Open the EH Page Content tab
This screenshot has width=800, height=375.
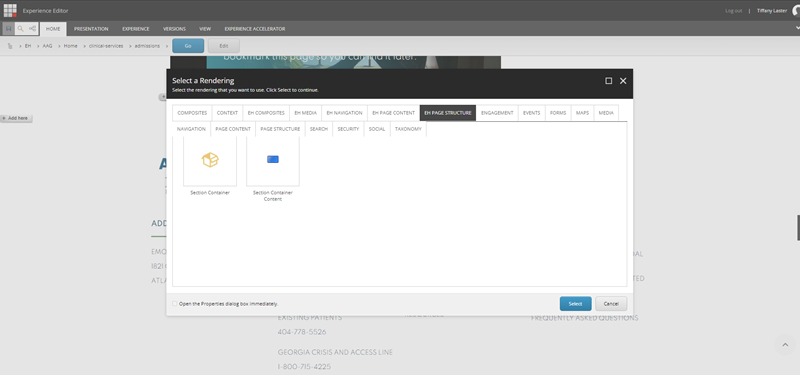point(393,113)
